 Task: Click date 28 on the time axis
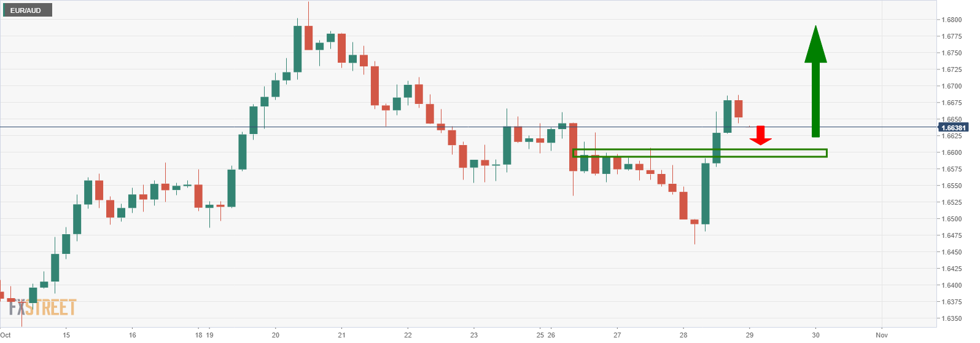tap(683, 335)
